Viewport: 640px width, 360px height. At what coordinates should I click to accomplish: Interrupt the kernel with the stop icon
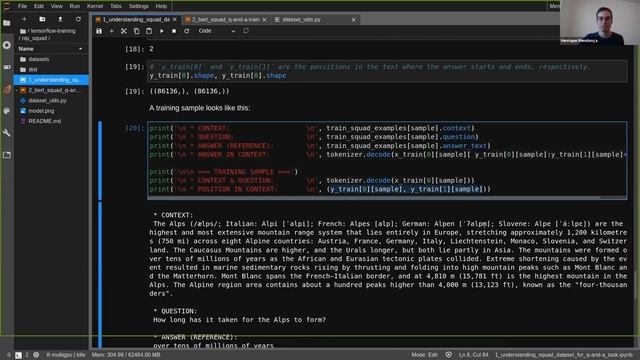[x=174, y=31]
